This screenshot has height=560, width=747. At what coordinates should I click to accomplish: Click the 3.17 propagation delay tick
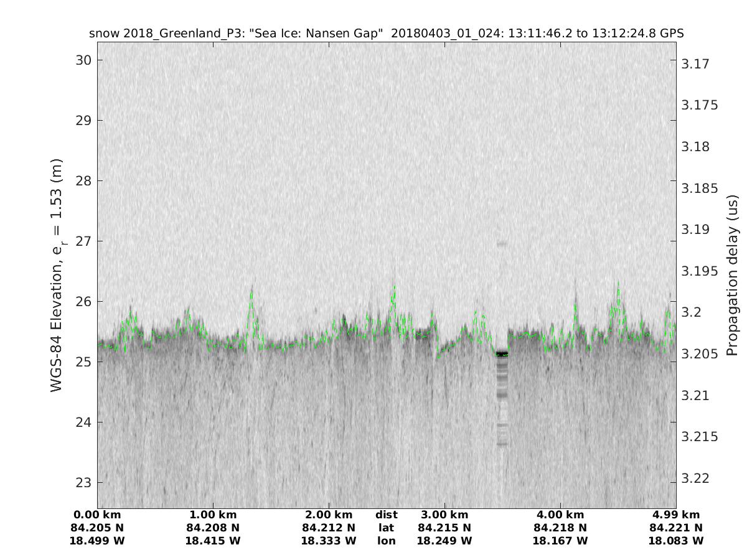695,64
